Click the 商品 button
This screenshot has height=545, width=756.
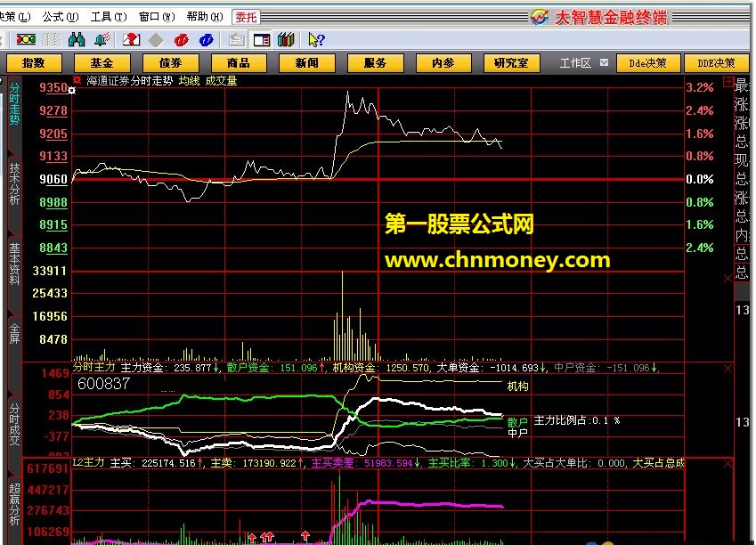point(239,63)
